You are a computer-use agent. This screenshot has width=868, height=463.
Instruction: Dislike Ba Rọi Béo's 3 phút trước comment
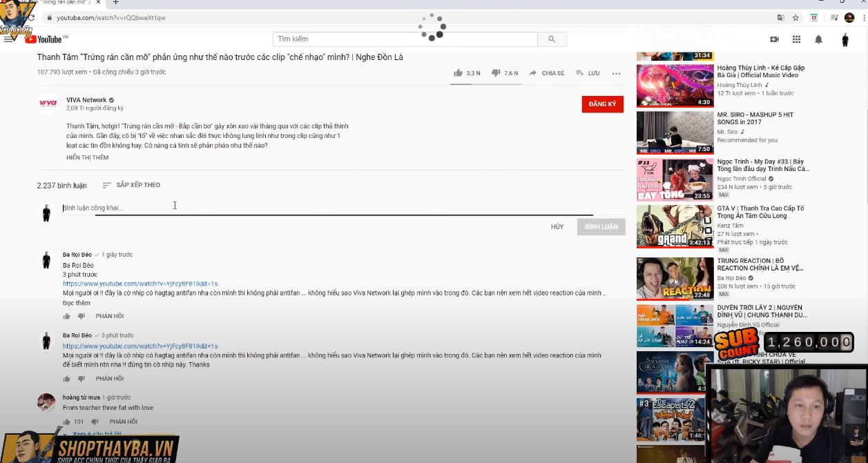click(x=81, y=378)
